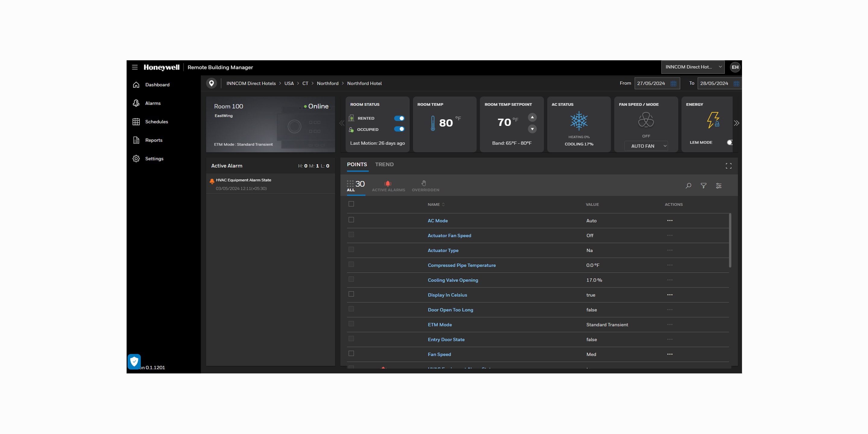Viewport: 868px width, 434px height.
Task: Click the snowflake AC status icon
Action: pos(579,121)
